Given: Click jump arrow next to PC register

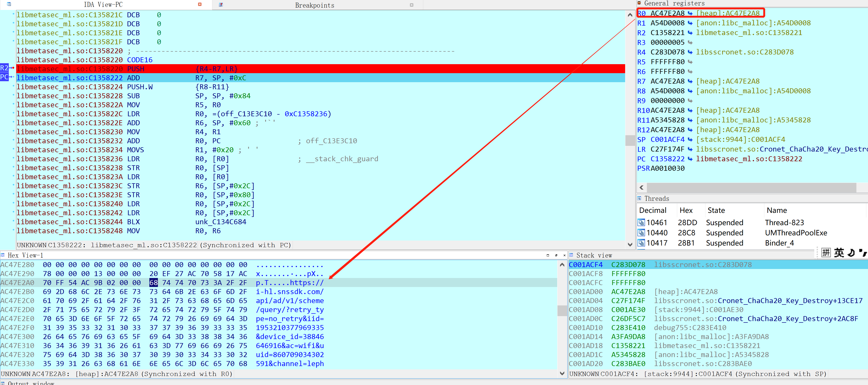Looking at the screenshot, I should click(x=690, y=159).
